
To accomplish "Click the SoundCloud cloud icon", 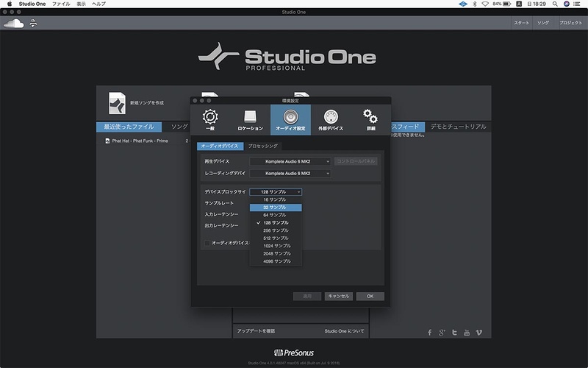I will click(14, 24).
